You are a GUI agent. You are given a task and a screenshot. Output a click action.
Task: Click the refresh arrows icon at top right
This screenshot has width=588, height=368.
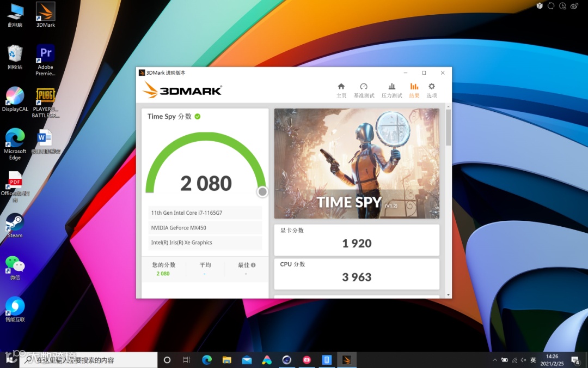click(x=551, y=5)
